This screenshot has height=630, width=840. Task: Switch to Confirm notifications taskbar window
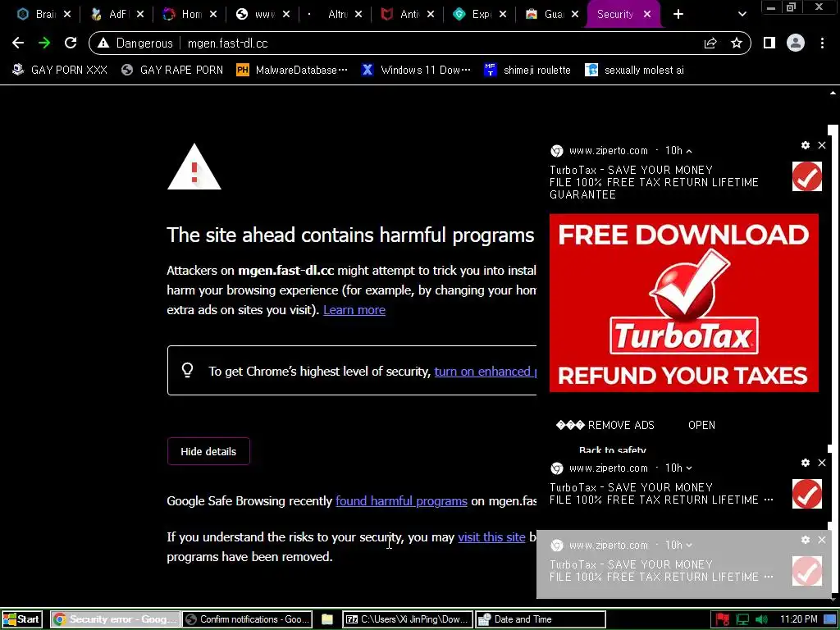248,619
